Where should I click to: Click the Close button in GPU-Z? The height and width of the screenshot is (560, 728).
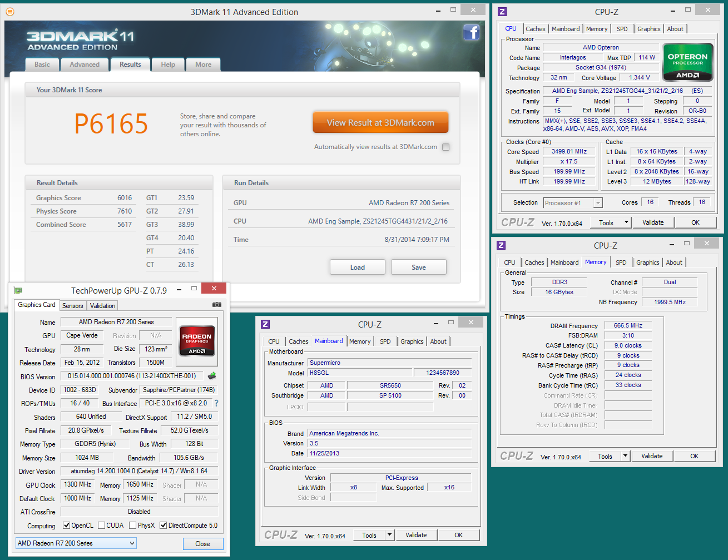tap(202, 544)
